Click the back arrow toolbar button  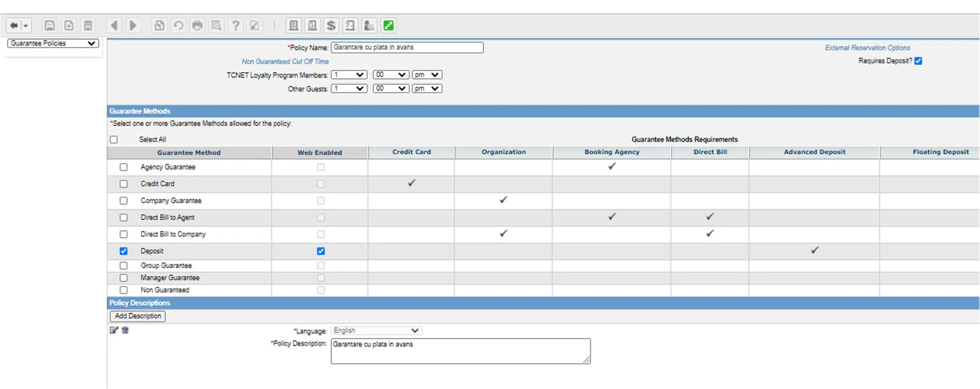point(14,25)
